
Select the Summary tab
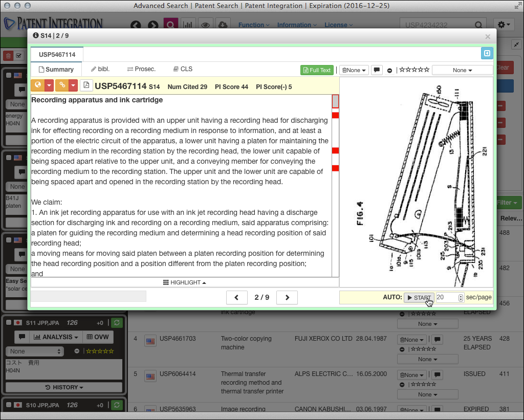point(56,70)
